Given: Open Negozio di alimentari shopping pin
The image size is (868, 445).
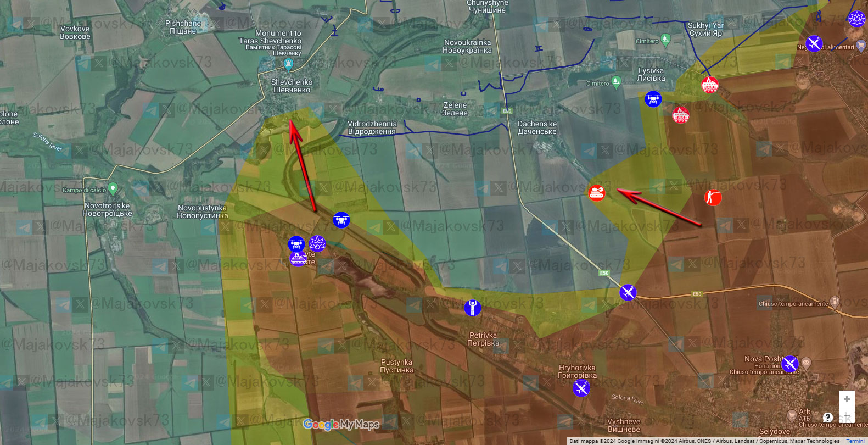Looking at the screenshot, I should tap(861, 45).
